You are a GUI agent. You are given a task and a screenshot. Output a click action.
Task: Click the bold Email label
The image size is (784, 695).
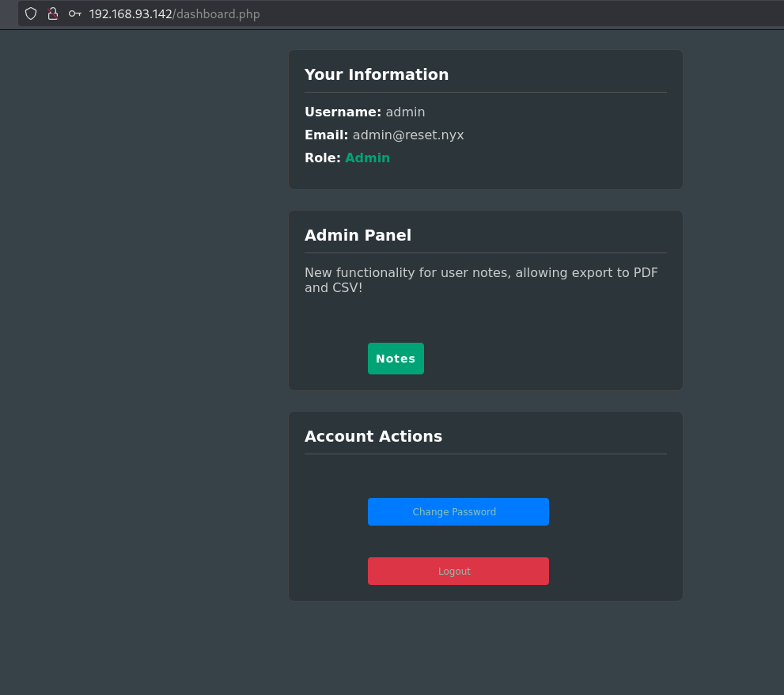326,135
